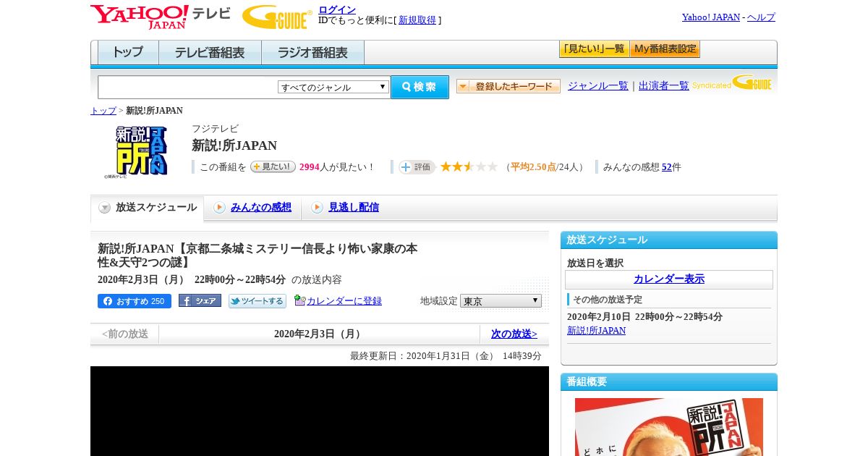Viewport: 868px width, 456px height.
Task: Click the black video player area
Action: (320, 411)
